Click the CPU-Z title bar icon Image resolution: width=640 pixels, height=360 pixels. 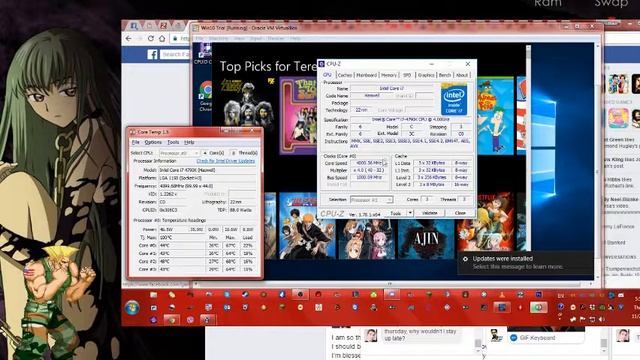coord(322,64)
